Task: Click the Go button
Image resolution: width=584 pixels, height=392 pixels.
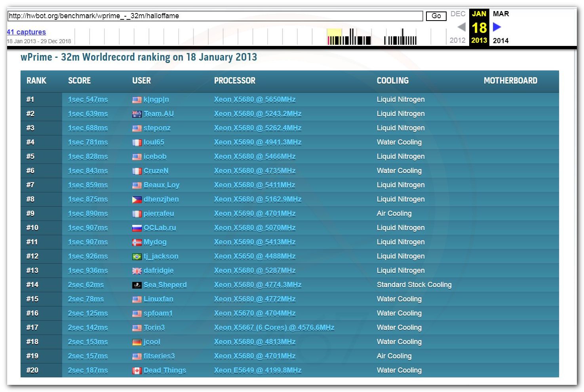Action: (x=436, y=16)
